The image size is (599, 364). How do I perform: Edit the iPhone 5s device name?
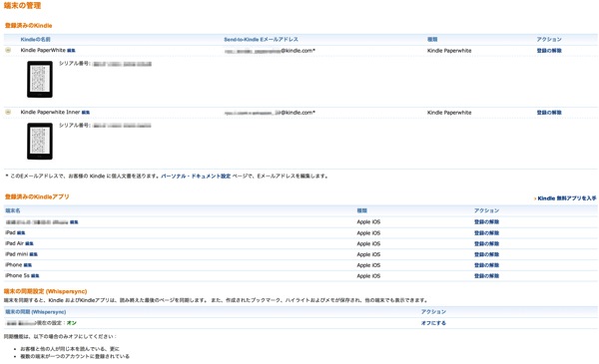click(x=35, y=275)
